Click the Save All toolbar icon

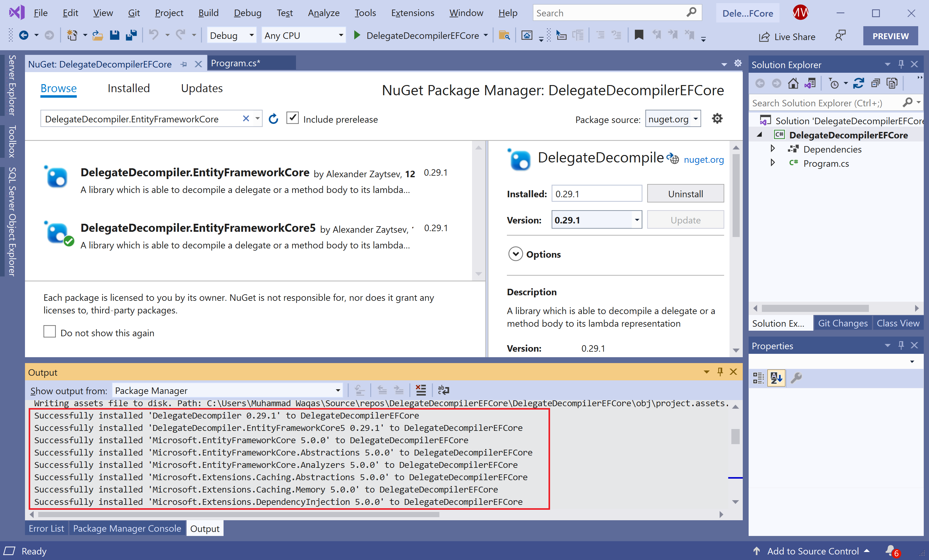(131, 35)
